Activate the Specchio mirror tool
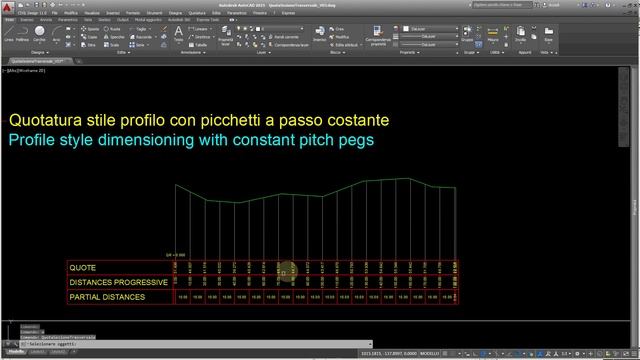This screenshot has width=640, height=360. [x=114, y=37]
